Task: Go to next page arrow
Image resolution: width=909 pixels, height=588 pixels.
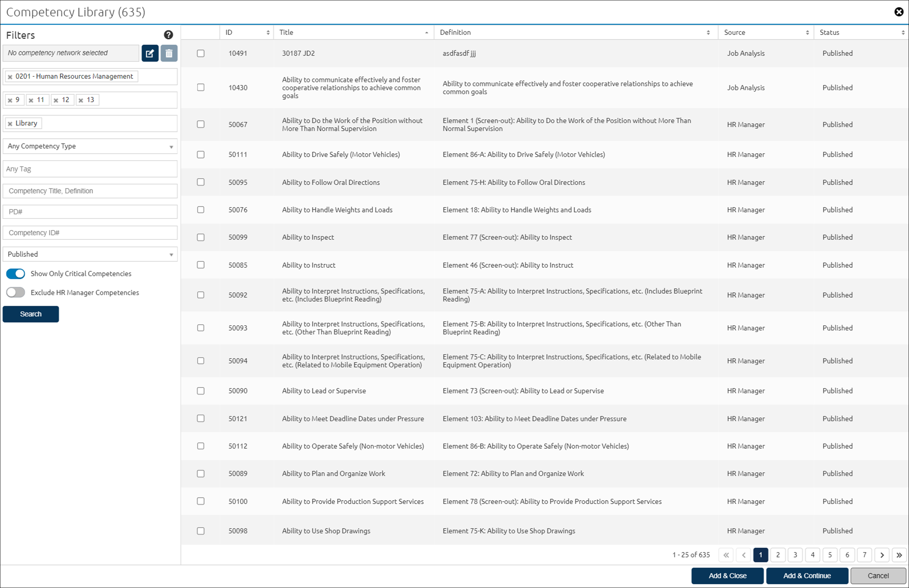Action: coord(882,555)
